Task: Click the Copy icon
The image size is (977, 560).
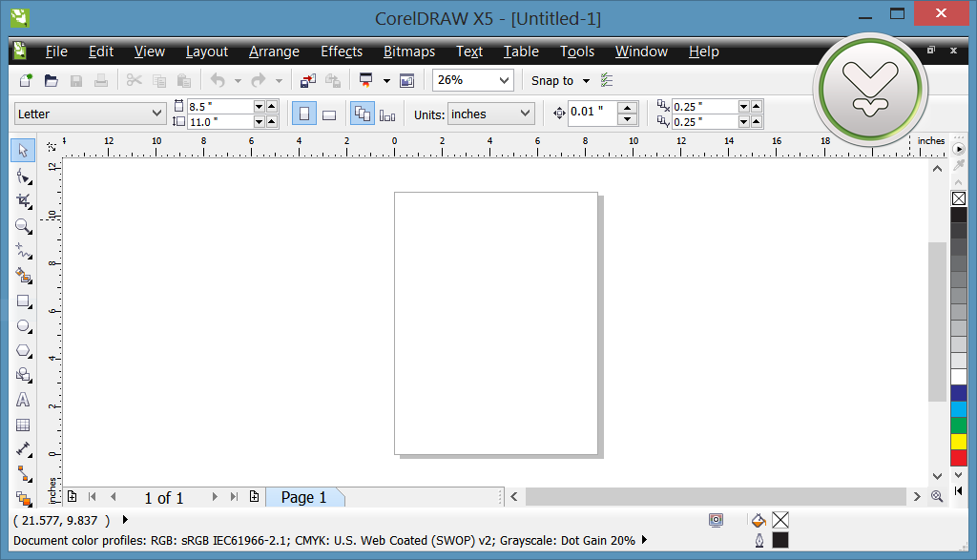Action: point(159,80)
